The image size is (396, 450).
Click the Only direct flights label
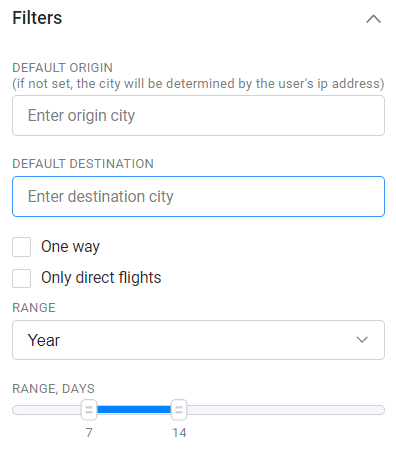tap(101, 278)
